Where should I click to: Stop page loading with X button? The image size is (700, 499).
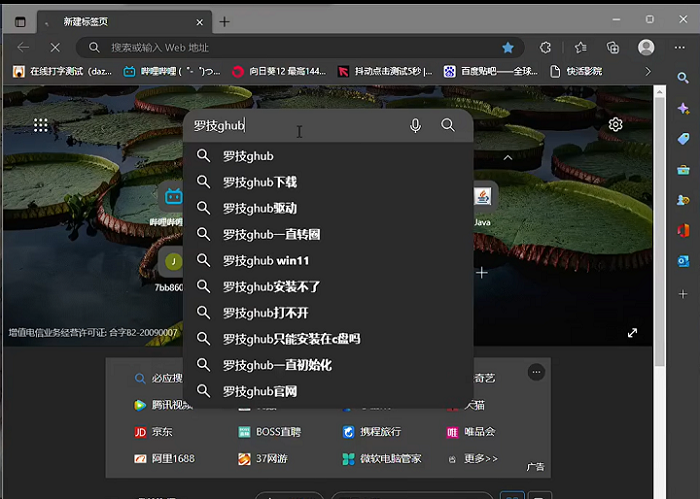tap(55, 47)
